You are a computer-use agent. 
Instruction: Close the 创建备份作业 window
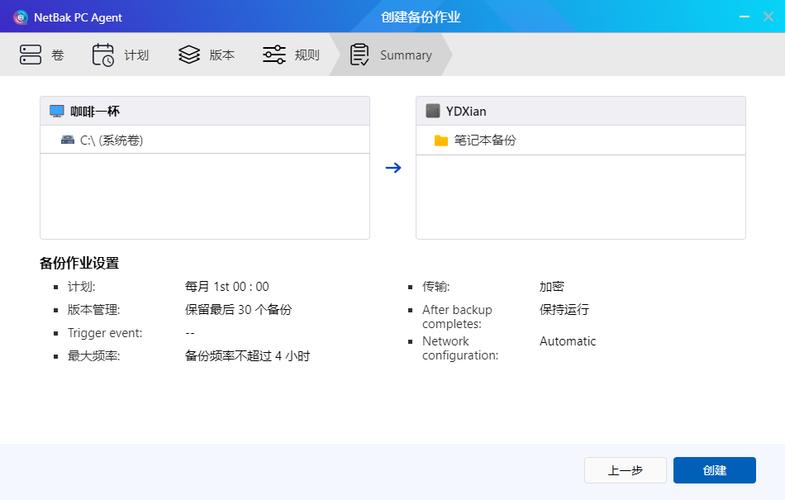coord(768,17)
